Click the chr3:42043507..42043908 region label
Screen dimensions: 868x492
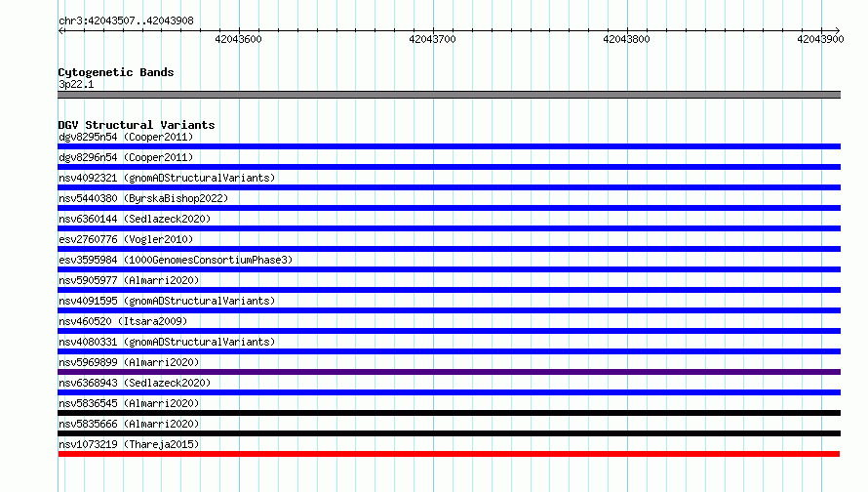[x=126, y=20]
